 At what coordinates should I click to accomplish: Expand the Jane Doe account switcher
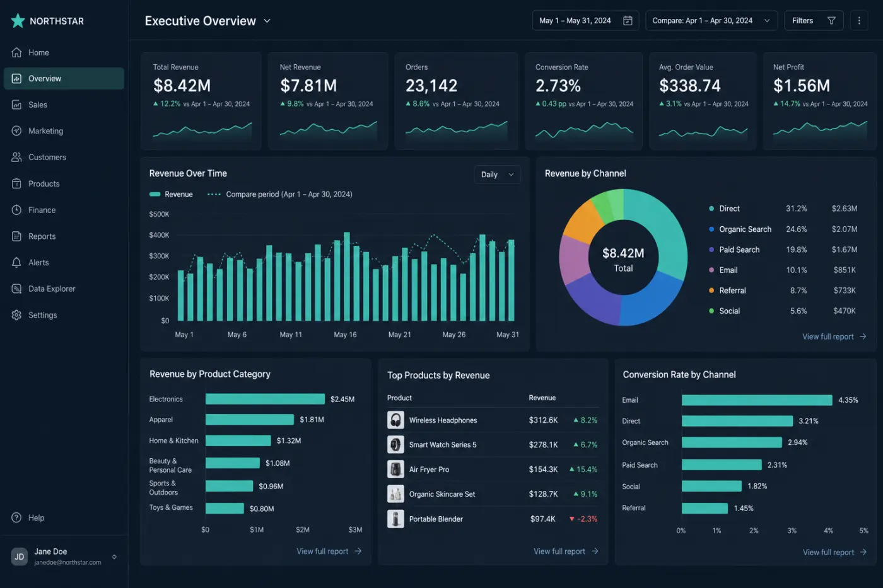pos(114,556)
